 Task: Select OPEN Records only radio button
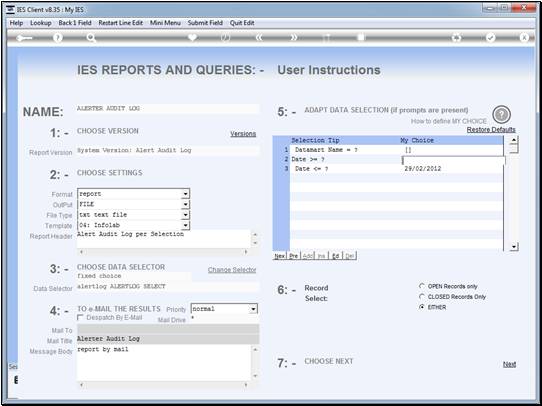(422, 286)
